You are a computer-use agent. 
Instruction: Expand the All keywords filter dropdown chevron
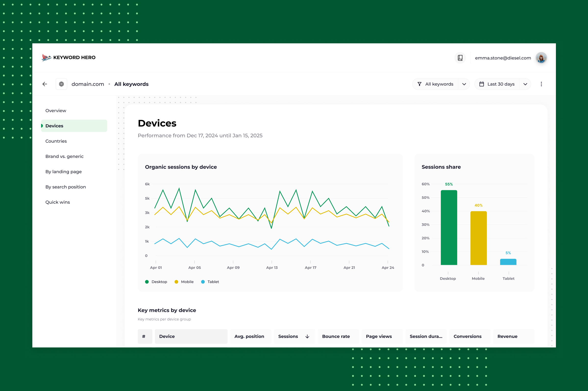tap(464, 84)
